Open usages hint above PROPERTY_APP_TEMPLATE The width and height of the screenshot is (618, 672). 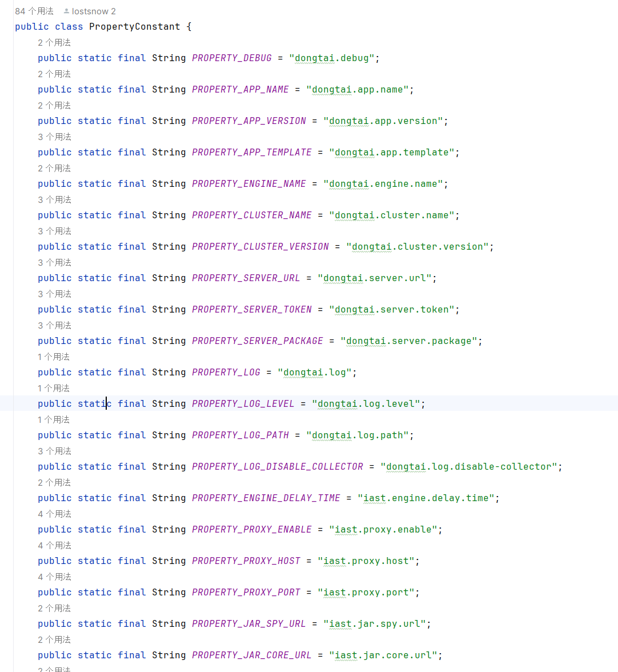54,137
